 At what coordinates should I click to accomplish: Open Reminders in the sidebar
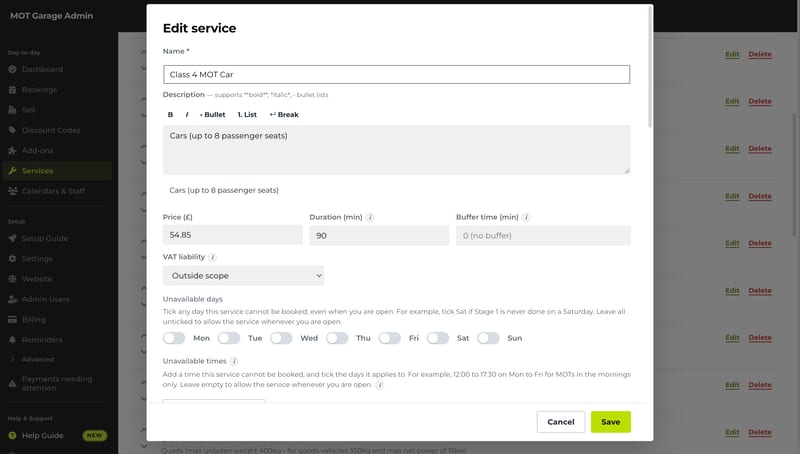[42, 340]
